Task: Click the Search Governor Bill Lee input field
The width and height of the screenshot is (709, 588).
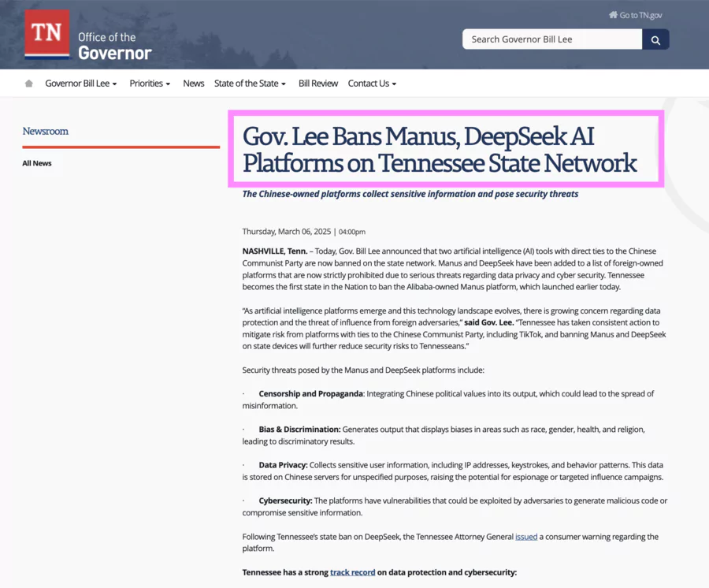Action: [x=551, y=39]
